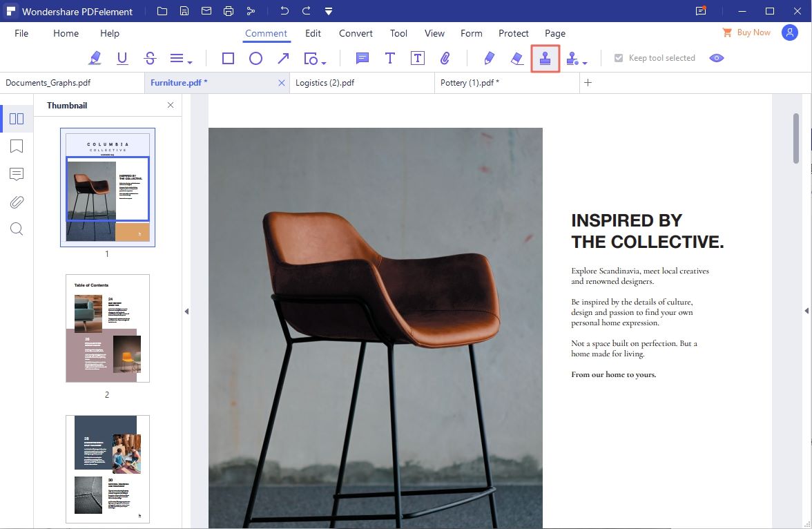Toggle annotation visibility with the eye icon
Viewport: 812px width, 529px height.
click(x=716, y=58)
